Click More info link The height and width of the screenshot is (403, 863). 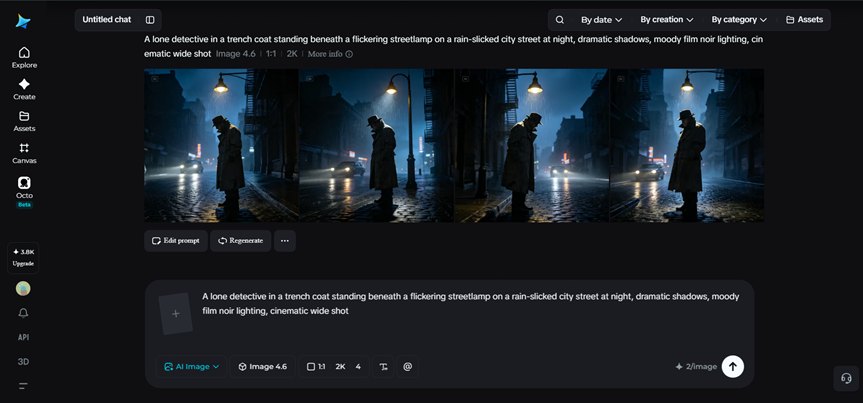(330, 54)
